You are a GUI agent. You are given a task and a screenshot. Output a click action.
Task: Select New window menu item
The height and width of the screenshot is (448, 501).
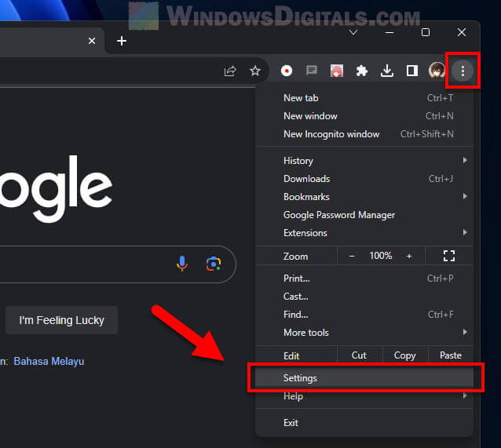coord(364,116)
